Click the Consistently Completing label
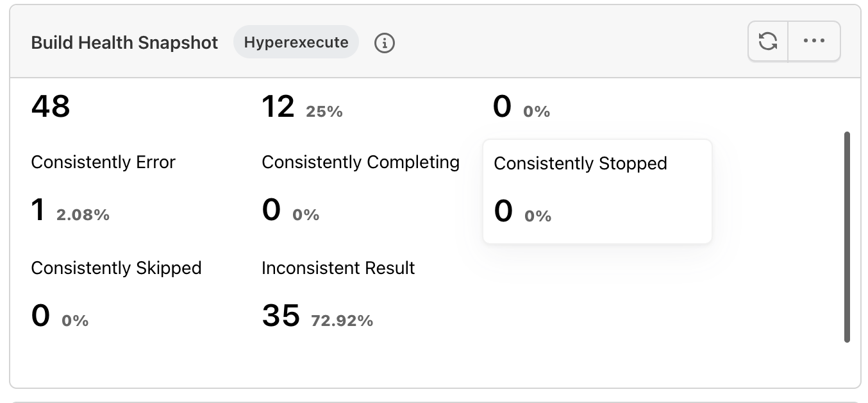Screen dimensions: 868x403 click(360, 162)
